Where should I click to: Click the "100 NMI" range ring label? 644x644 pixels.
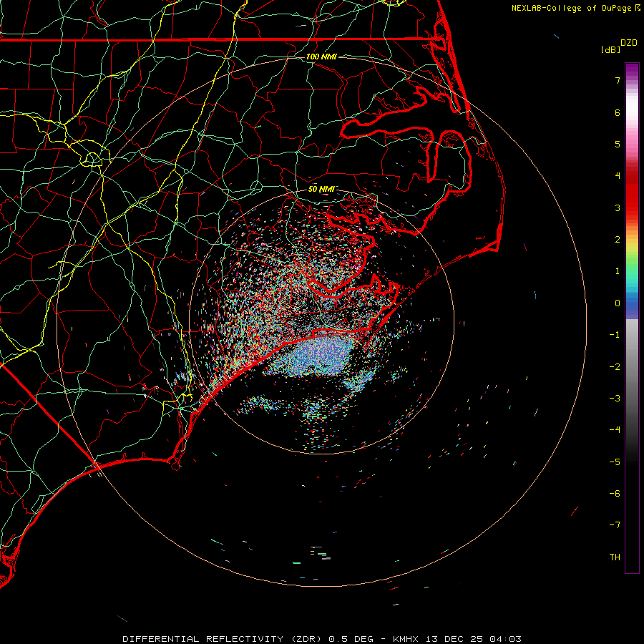(321, 57)
